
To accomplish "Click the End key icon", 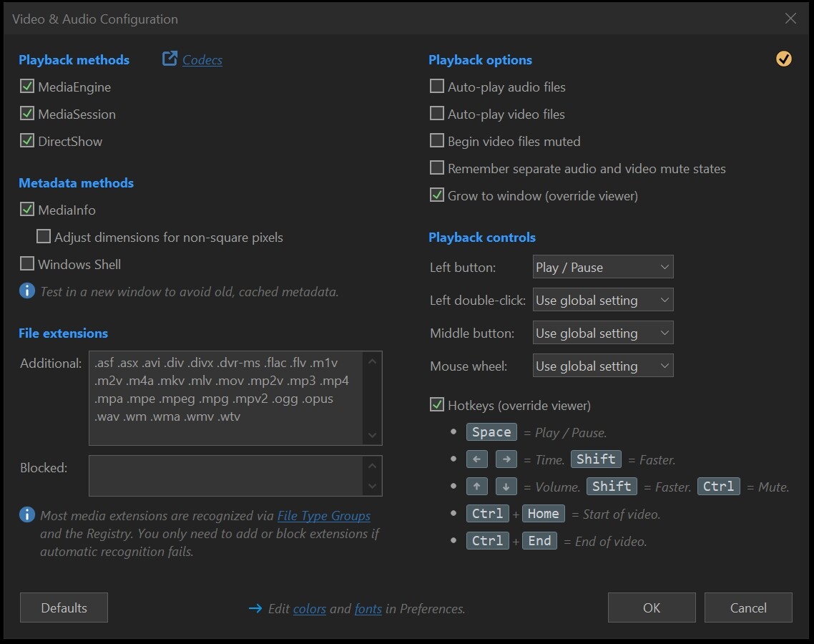I will pos(539,541).
